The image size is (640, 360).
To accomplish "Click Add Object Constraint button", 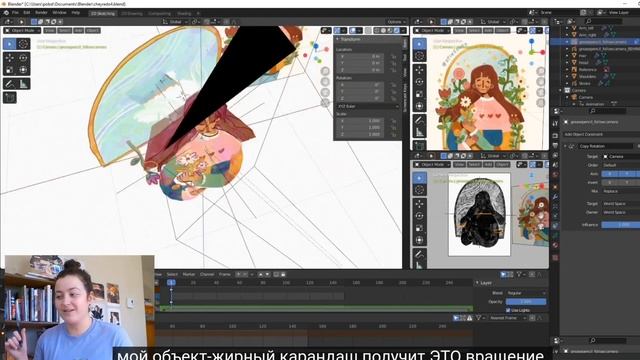I will 601,134.
